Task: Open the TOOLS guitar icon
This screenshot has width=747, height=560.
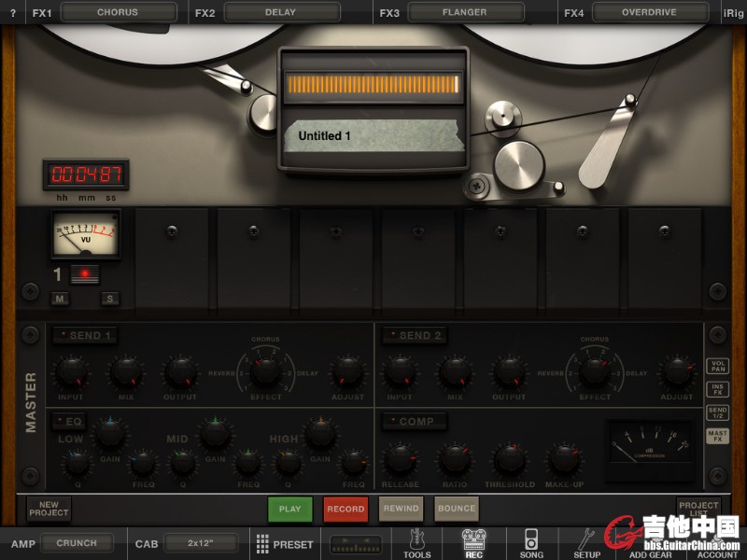Action: coord(416,544)
